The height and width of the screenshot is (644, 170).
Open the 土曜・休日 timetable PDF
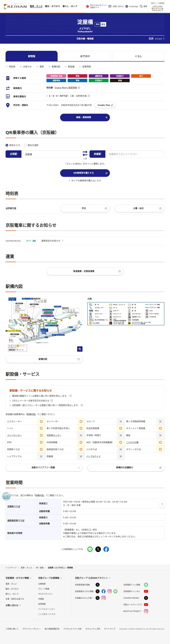coord(140,208)
